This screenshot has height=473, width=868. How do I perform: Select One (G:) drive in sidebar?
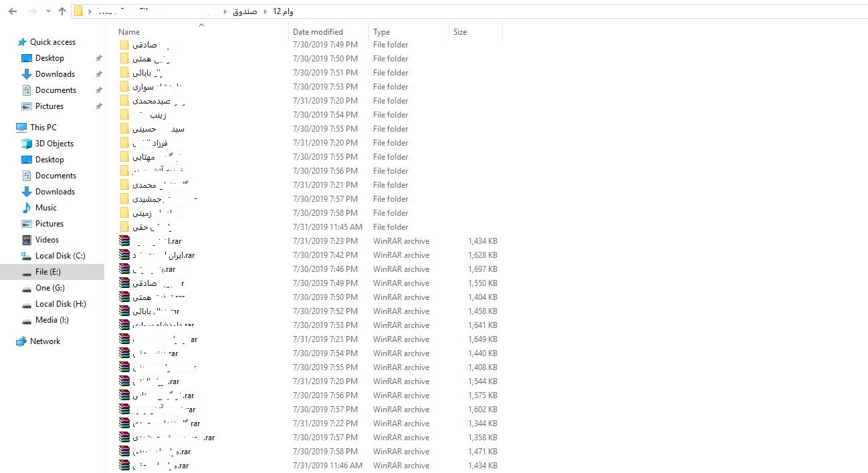click(x=49, y=288)
